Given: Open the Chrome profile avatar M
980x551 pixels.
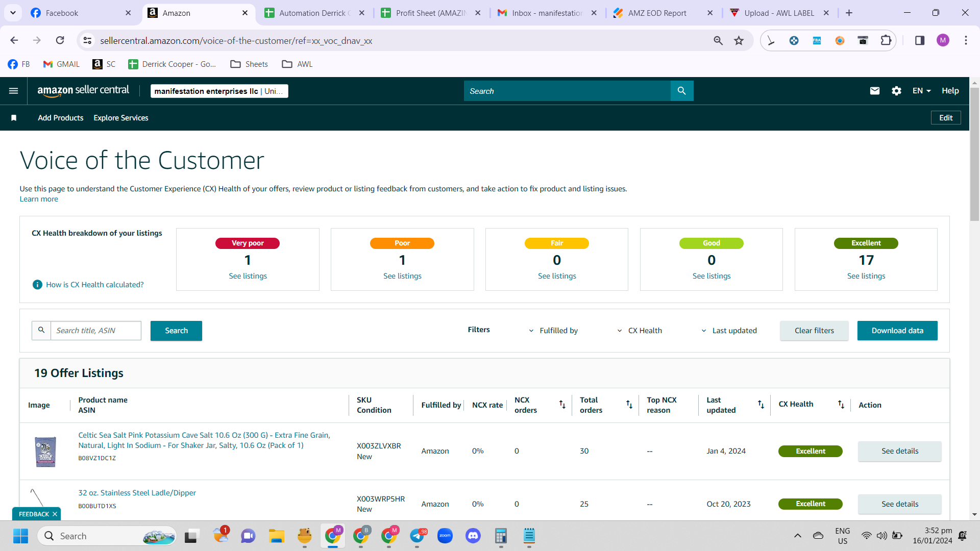Looking at the screenshot, I should click(x=943, y=40).
